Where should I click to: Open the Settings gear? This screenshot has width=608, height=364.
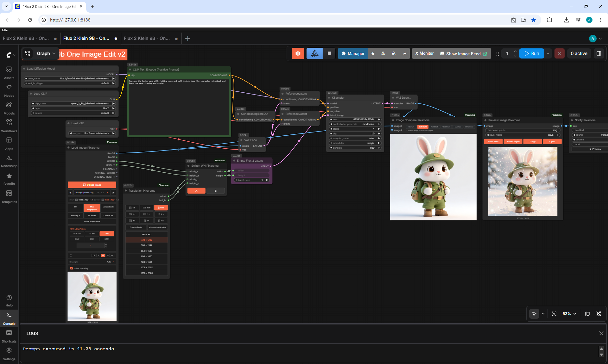9,354
